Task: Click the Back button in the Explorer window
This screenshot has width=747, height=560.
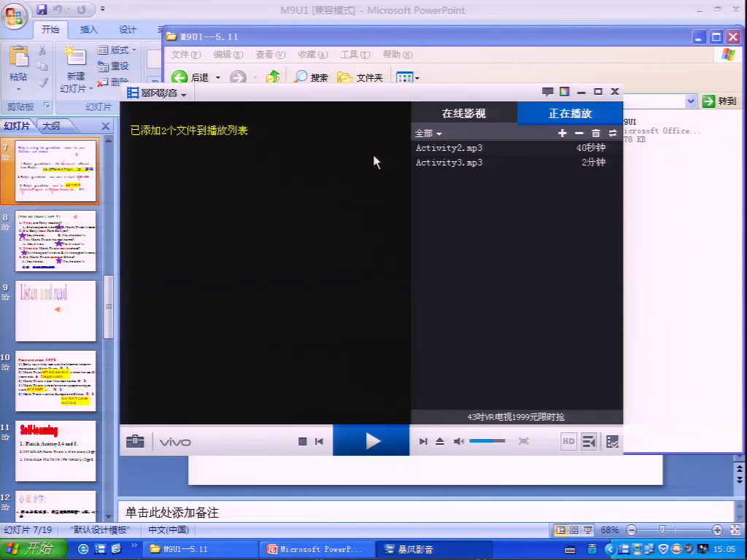Action: (x=190, y=77)
